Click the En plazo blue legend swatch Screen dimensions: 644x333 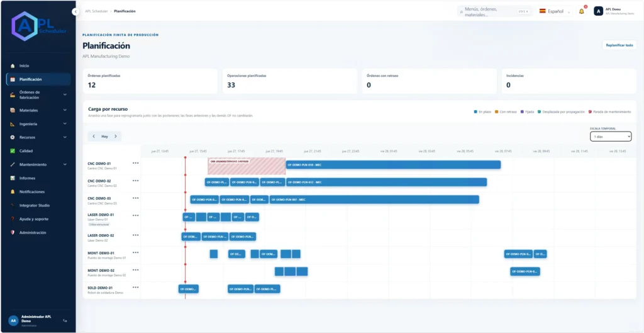pyautogui.click(x=475, y=112)
